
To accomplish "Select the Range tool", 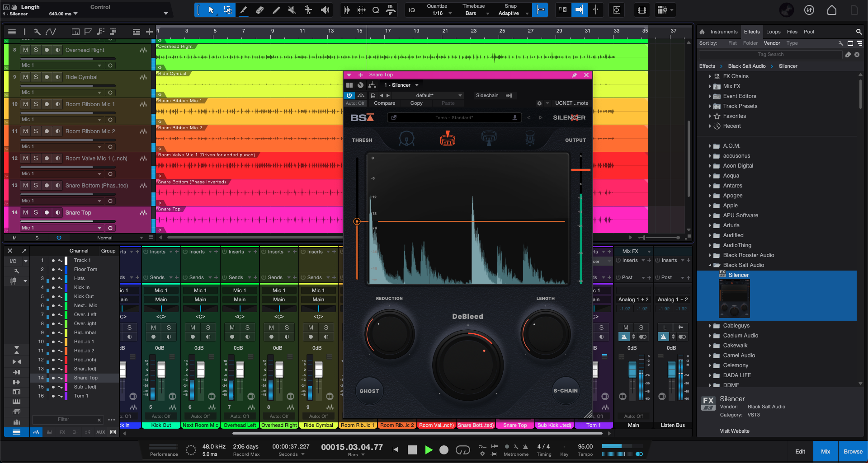I will 227,10.
